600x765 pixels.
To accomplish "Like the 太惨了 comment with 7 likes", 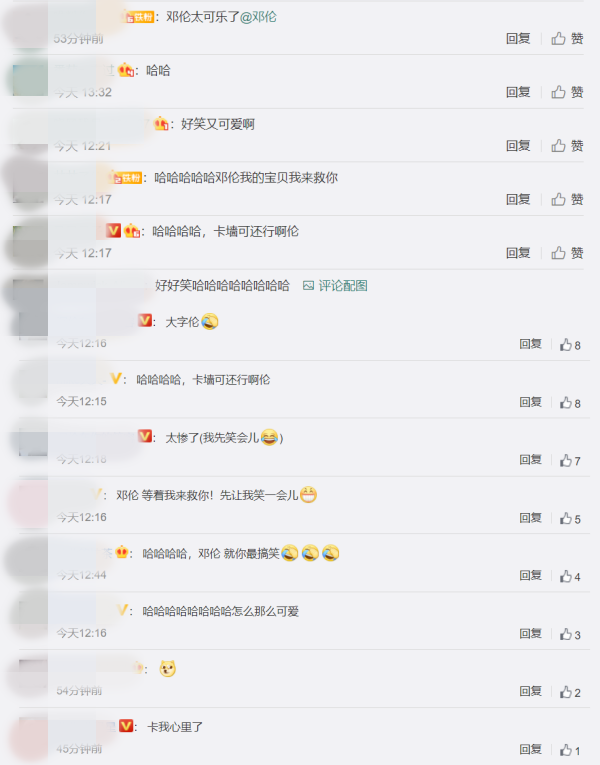I will [x=570, y=461].
